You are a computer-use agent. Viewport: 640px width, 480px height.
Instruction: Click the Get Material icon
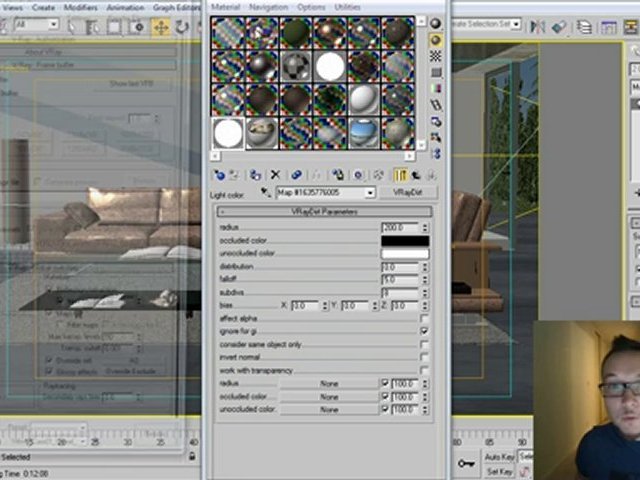pyautogui.click(x=219, y=175)
